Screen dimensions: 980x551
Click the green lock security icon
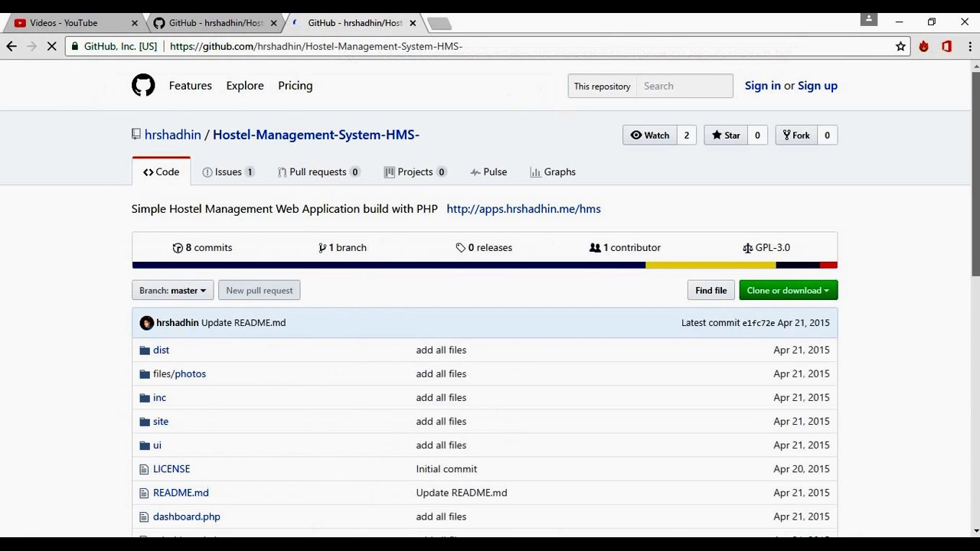coord(74,47)
